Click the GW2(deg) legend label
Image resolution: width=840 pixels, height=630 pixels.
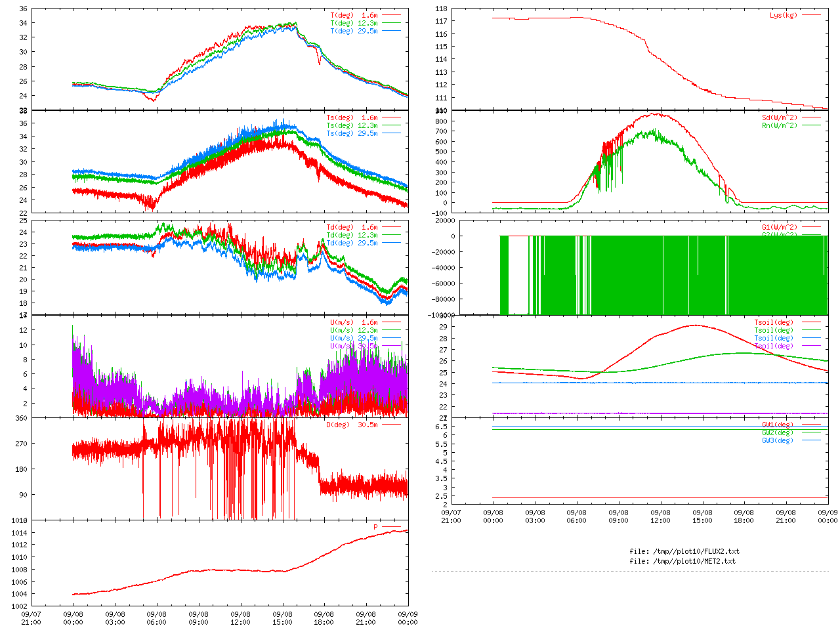778,432
